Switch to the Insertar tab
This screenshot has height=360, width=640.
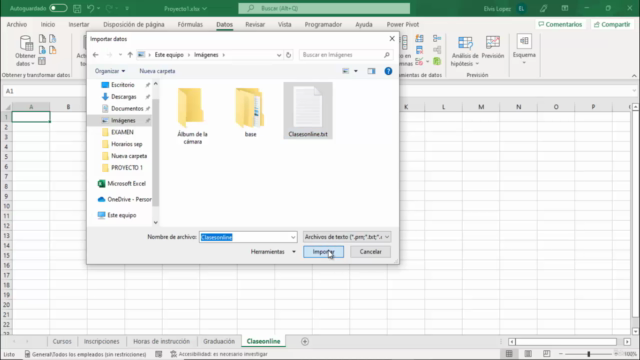[79, 24]
